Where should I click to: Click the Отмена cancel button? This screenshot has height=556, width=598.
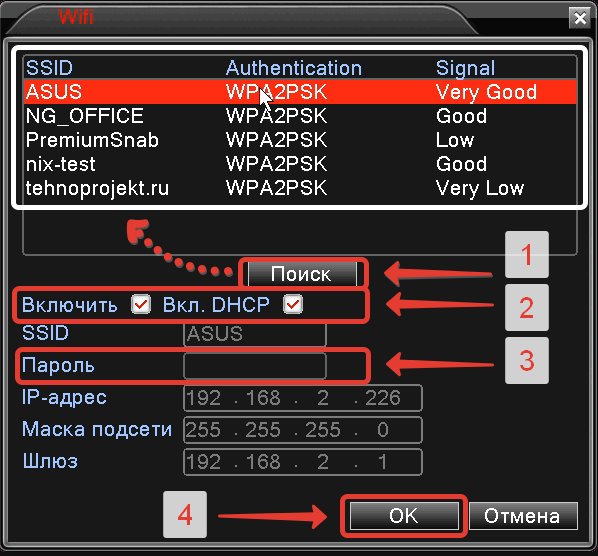click(523, 516)
